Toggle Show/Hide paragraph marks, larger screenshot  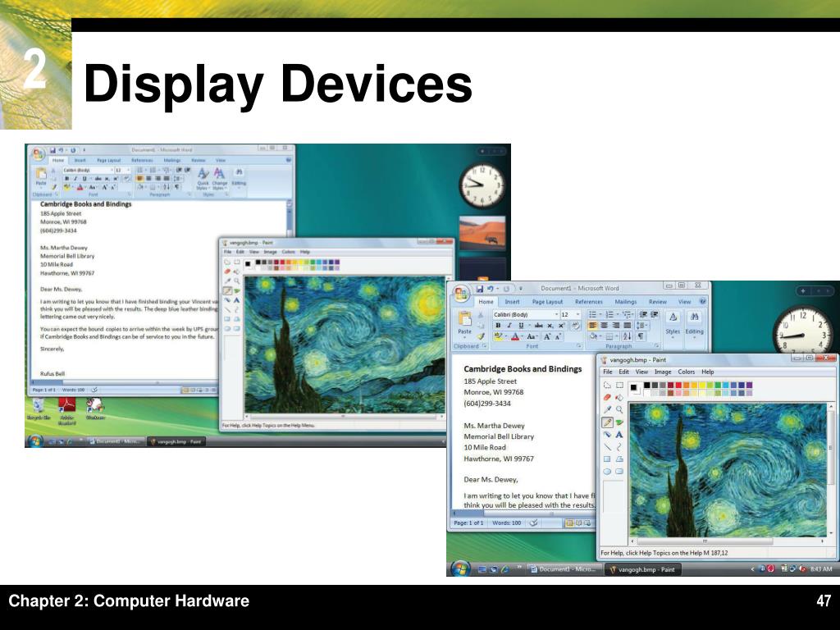point(641,336)
